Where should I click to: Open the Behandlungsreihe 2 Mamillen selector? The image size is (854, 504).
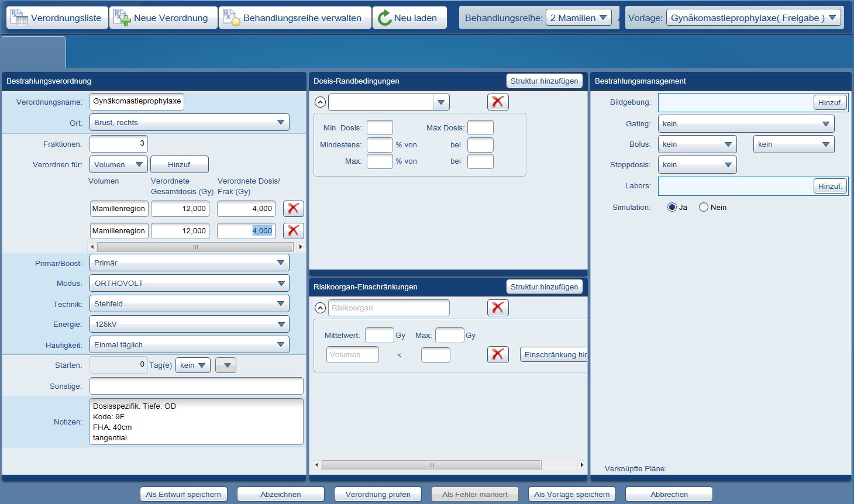(x=578, y=18)
